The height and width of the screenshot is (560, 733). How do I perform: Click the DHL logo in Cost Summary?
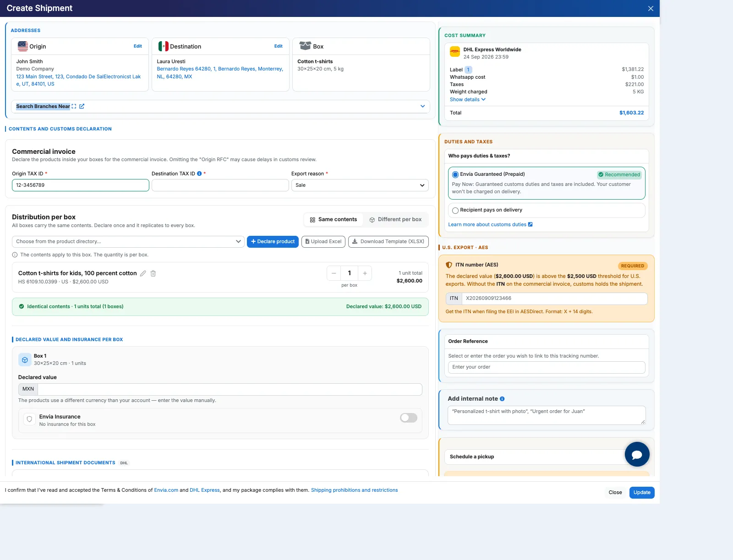[455, 52]
